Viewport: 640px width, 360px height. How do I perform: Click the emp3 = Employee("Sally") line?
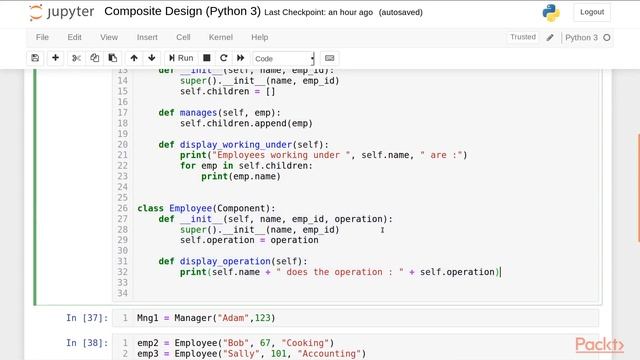click(x=251, y=353)
